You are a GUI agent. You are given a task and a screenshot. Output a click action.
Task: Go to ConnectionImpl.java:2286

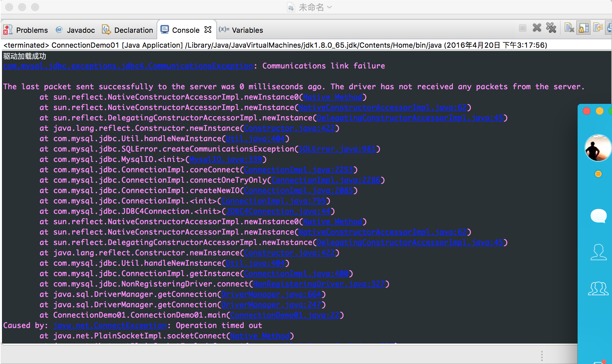tap(326, 180)
